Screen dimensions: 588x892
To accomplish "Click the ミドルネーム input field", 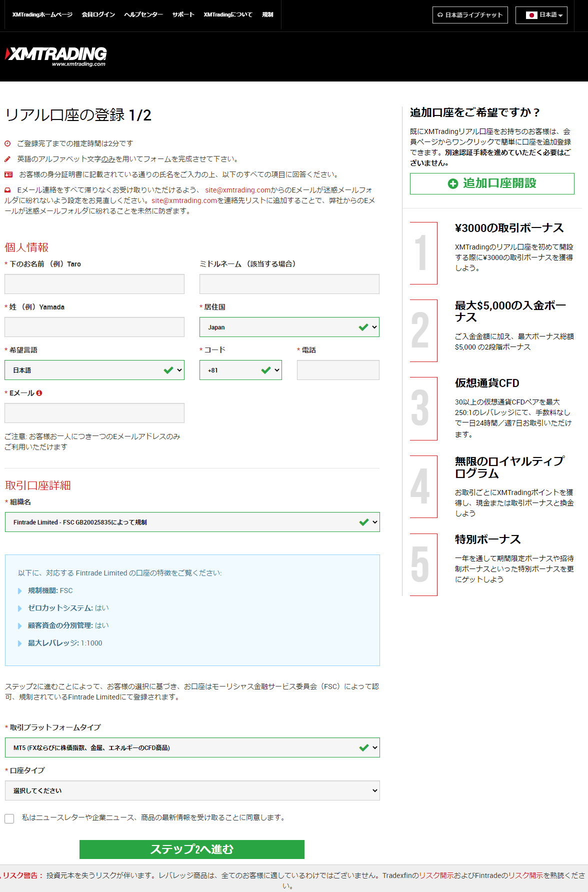I will 289,284.
